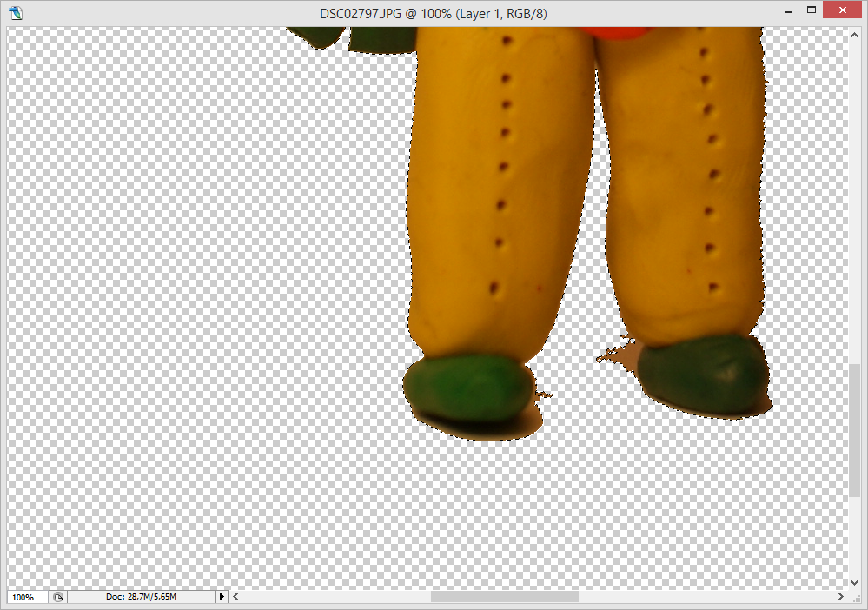This screenshot has width=868, height=610.
Task: Click the Version Cue status icon beside zoom field
Action: (x=57, y=597)
